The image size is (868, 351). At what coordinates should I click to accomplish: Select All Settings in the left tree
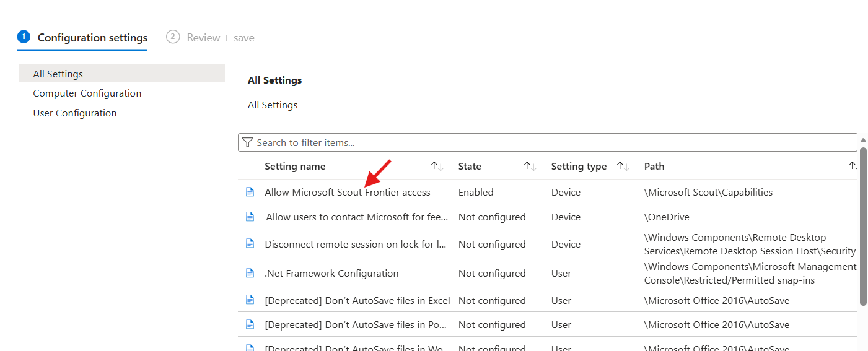coord(121,74)
